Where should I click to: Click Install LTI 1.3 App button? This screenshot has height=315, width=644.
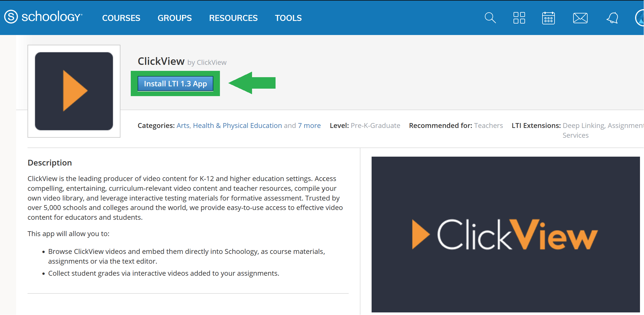(175, 83)
